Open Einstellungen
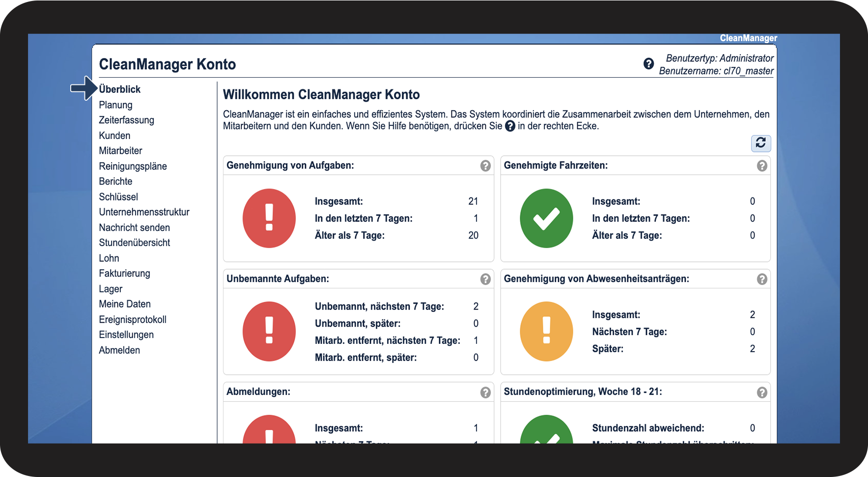This screenshot has width=868, height=477. click(126, 335)
